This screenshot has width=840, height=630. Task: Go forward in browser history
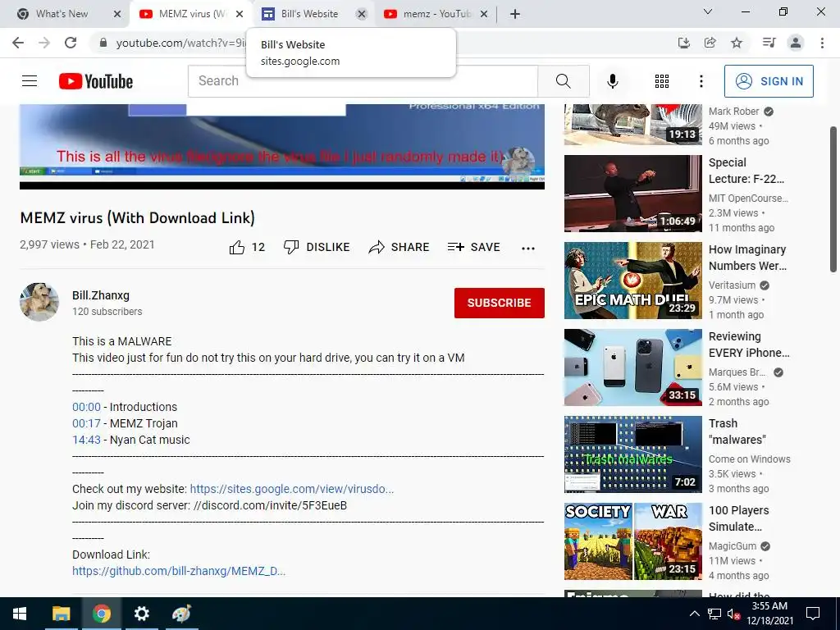(44, 43)
